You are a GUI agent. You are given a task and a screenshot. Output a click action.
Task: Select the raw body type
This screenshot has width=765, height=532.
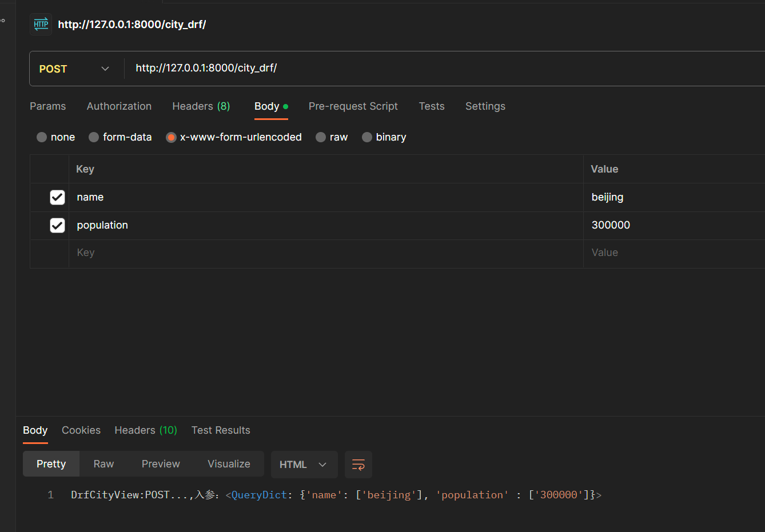321,137
